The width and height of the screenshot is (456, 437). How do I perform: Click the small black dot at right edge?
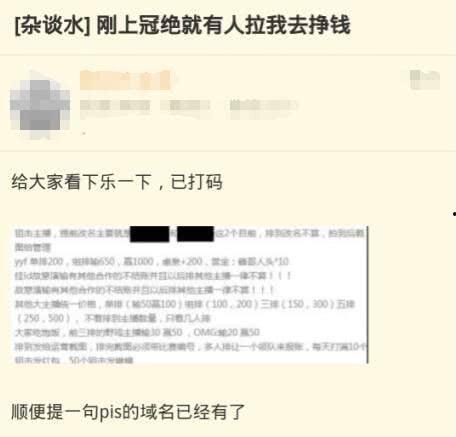click(x=454, y=214)
